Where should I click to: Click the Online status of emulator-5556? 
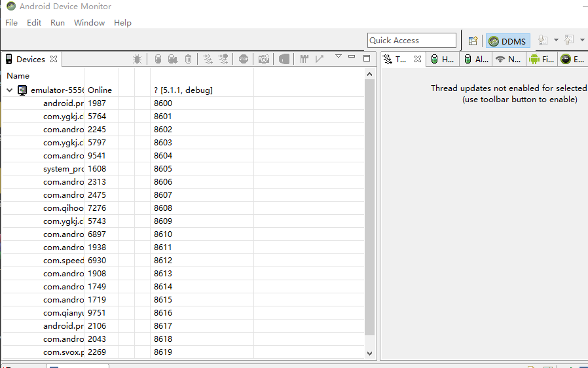click(100, 90)
